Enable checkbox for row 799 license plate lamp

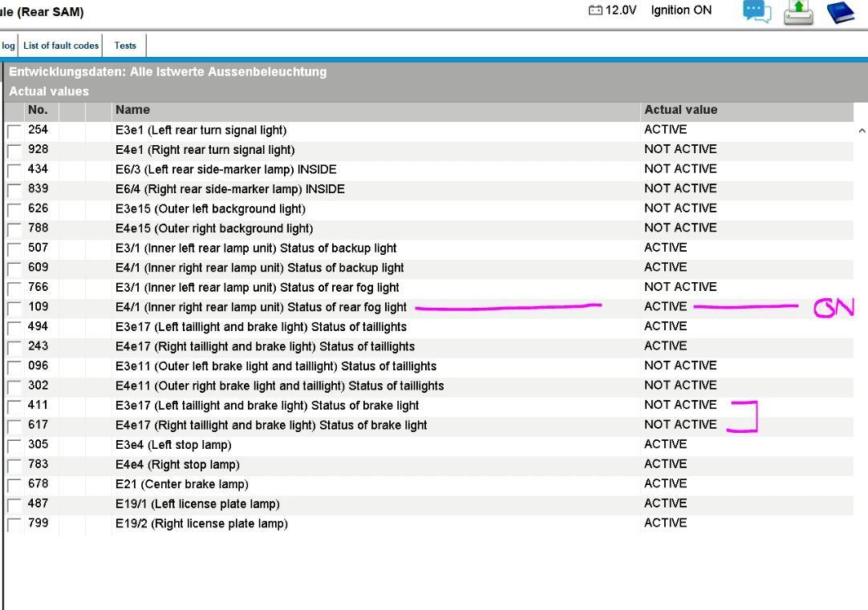[14, 524]
